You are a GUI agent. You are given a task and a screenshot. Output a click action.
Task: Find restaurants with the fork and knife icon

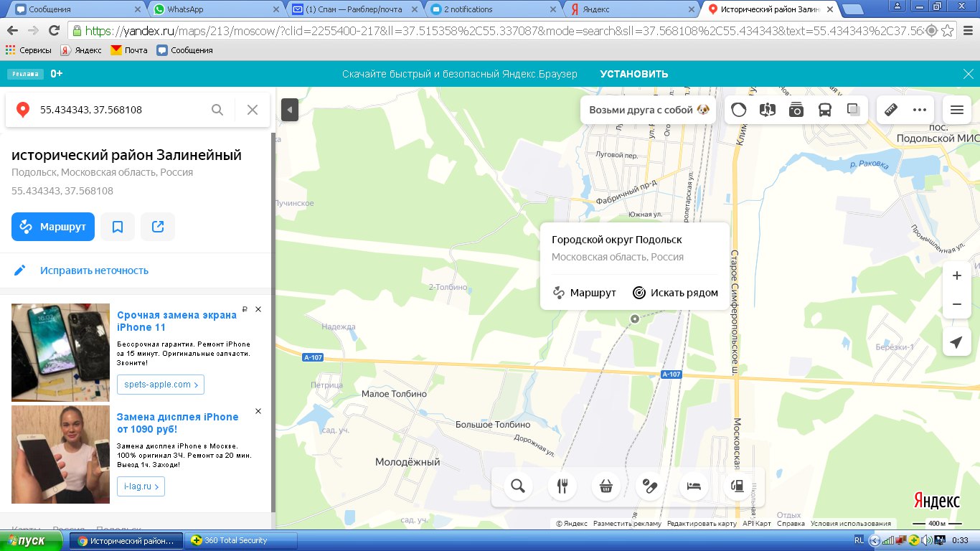[562, 486]
